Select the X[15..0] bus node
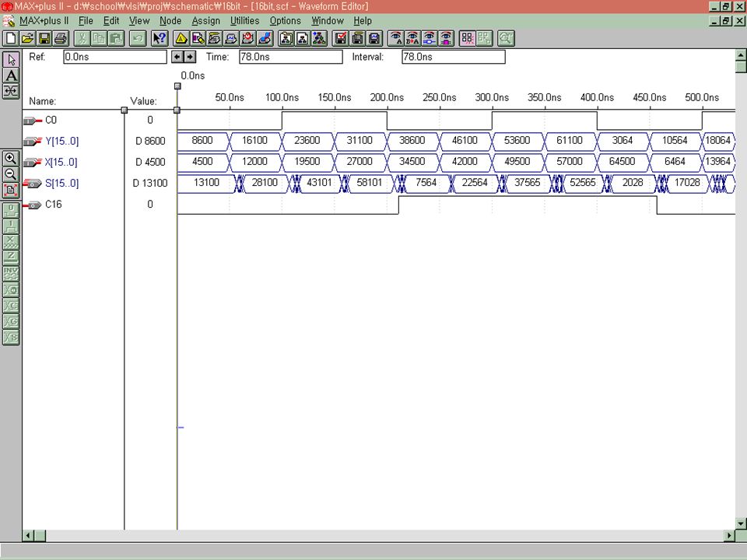The image size is (747, 560). 61,162
